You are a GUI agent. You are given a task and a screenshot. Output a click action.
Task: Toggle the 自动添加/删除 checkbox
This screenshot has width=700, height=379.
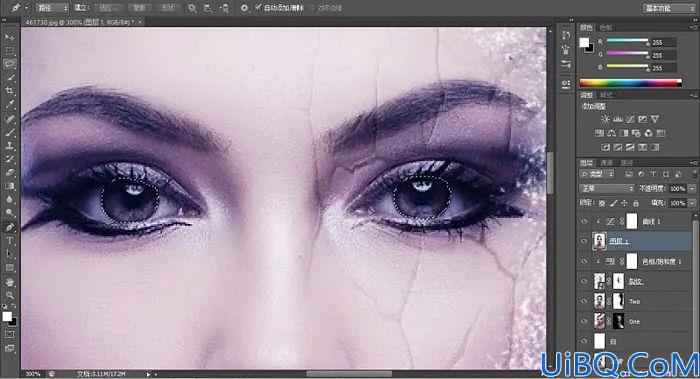coord(258,8)
